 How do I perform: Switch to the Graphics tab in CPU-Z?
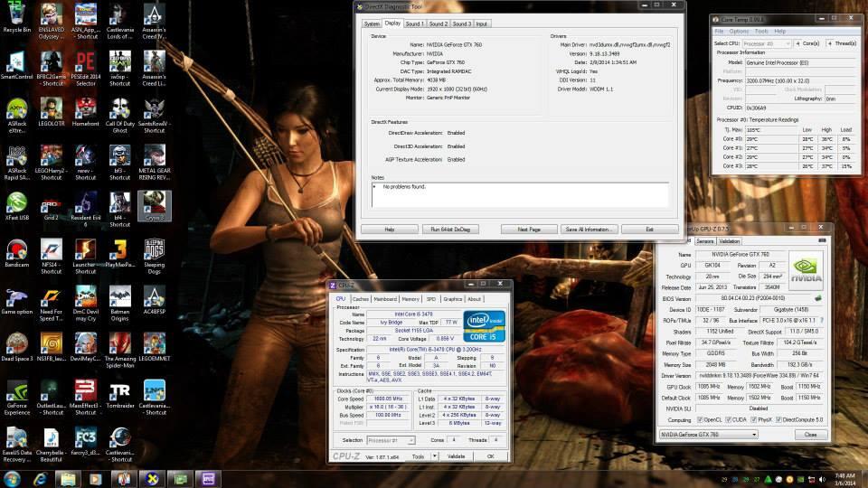[x=452, y=299]
